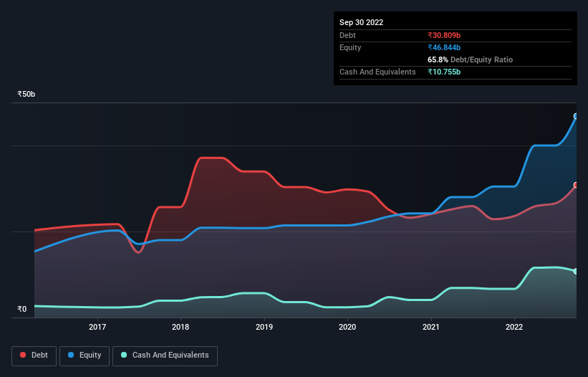Click the teal Cash legend dot

(124, 355)
